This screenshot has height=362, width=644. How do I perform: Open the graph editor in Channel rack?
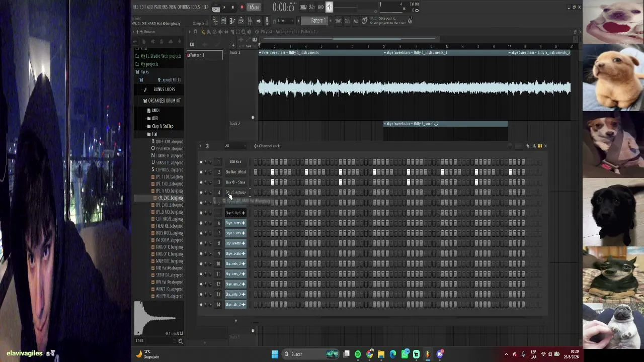tap(533, 146)
